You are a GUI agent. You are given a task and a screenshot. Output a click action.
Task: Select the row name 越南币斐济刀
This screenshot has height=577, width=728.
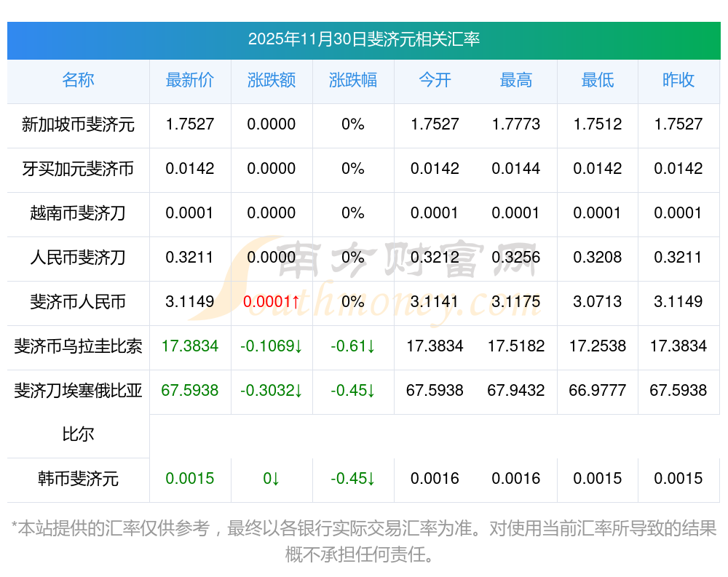pos(78,213)
